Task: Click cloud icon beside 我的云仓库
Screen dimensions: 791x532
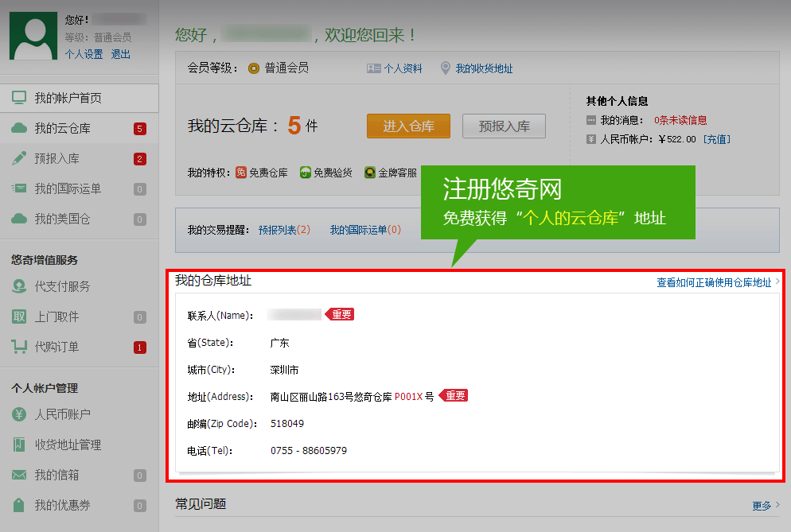Action: coord(19,128)
